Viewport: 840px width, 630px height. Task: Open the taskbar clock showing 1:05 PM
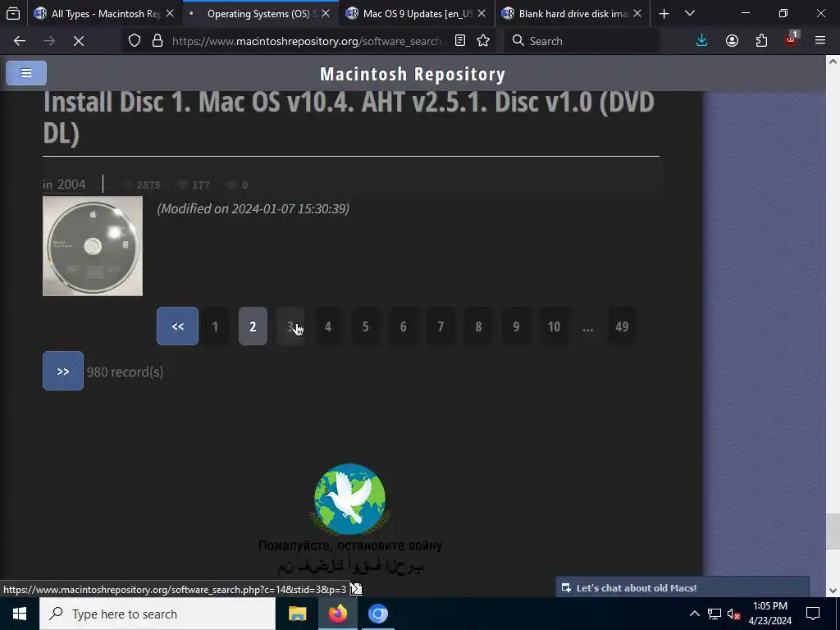(x=769, y=614)
